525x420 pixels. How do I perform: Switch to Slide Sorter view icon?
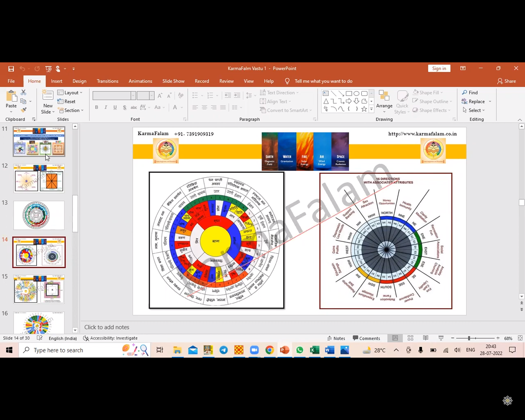(x=410, y=338)
